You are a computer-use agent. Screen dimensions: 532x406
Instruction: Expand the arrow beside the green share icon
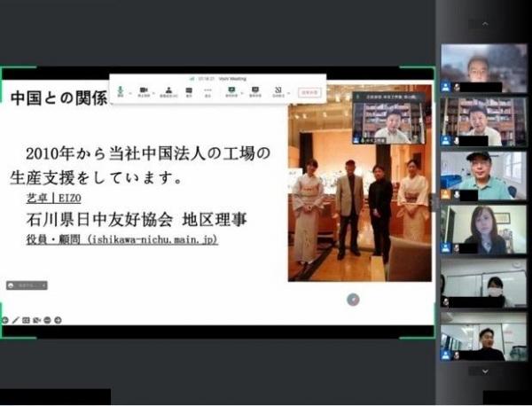(242, 93)
